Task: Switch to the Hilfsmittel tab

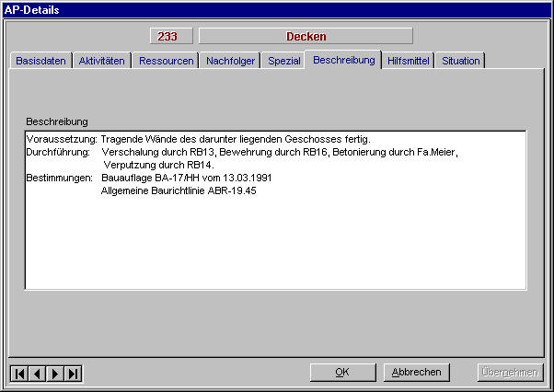Action: 408,61
